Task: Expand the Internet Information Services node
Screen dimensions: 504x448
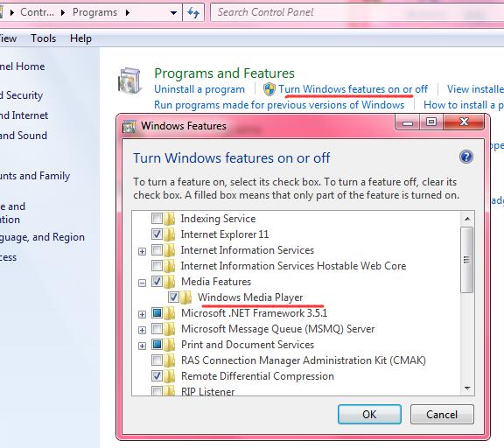Action: click(x=142, y=251)
